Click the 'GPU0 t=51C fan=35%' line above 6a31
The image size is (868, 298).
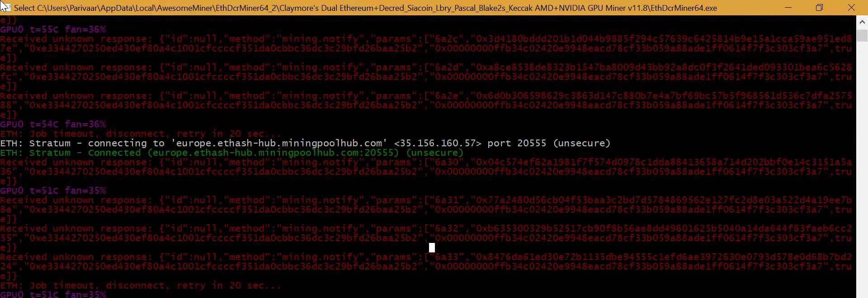point(53,191)
